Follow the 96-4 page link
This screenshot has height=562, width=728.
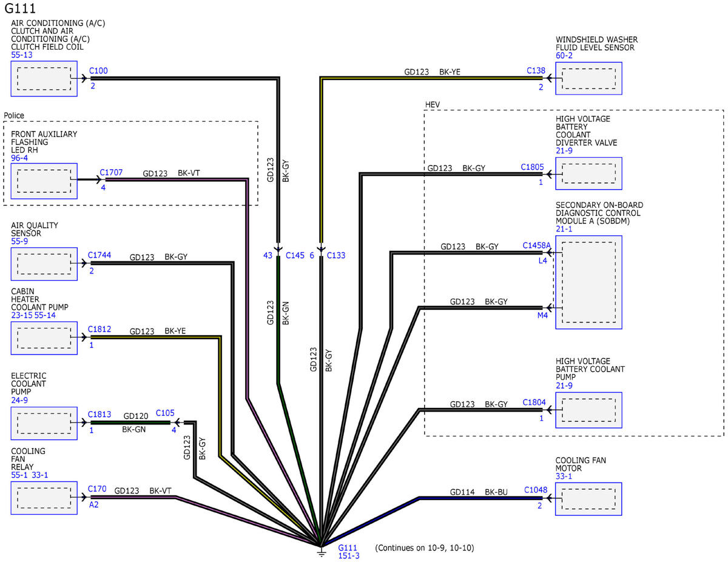coord(19,158)
